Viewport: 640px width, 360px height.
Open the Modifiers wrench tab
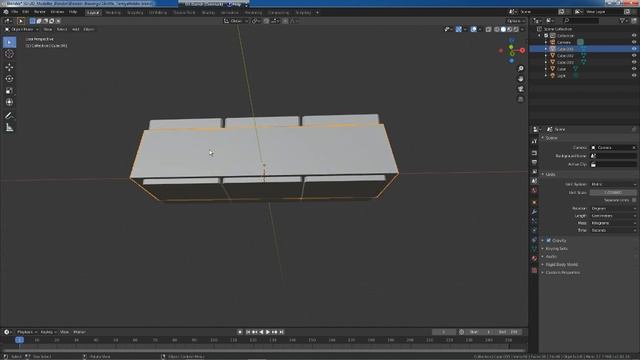pyautogui.click(x=534, y=212)
